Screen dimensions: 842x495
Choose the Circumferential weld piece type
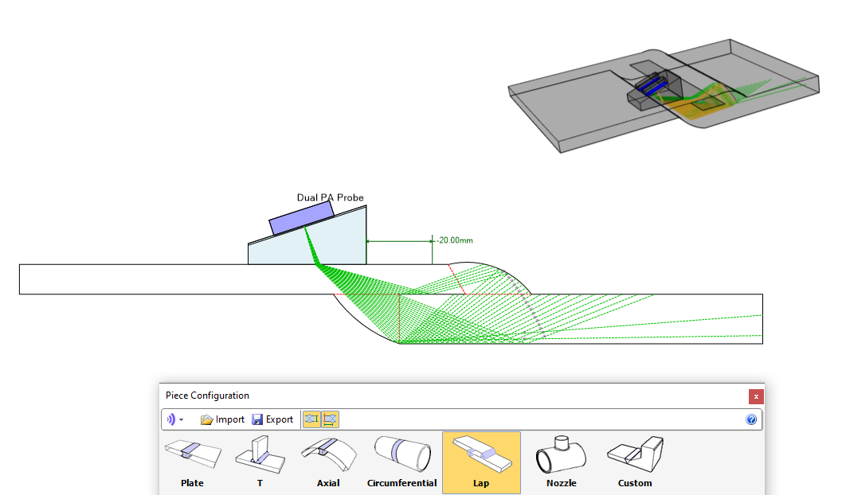(x=402, y=463)
